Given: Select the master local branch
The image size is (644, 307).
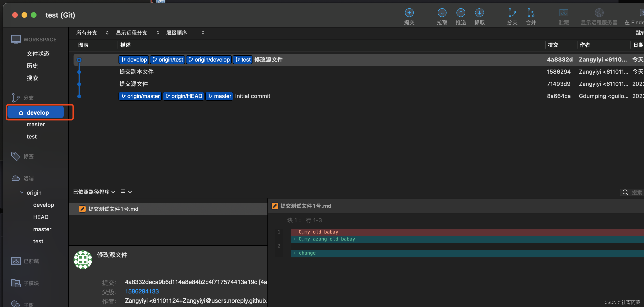Looking at the screenshot, I should click(x=36, y=124).
